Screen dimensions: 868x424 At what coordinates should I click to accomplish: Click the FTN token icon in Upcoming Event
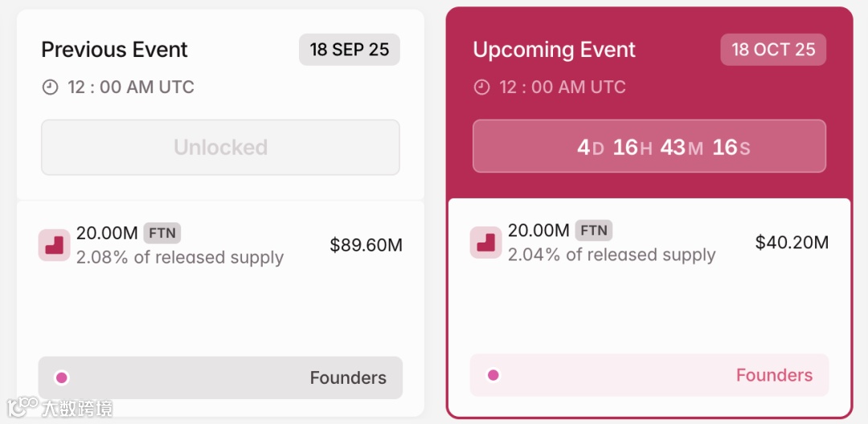pyautogui.click(x=486, y=243)
